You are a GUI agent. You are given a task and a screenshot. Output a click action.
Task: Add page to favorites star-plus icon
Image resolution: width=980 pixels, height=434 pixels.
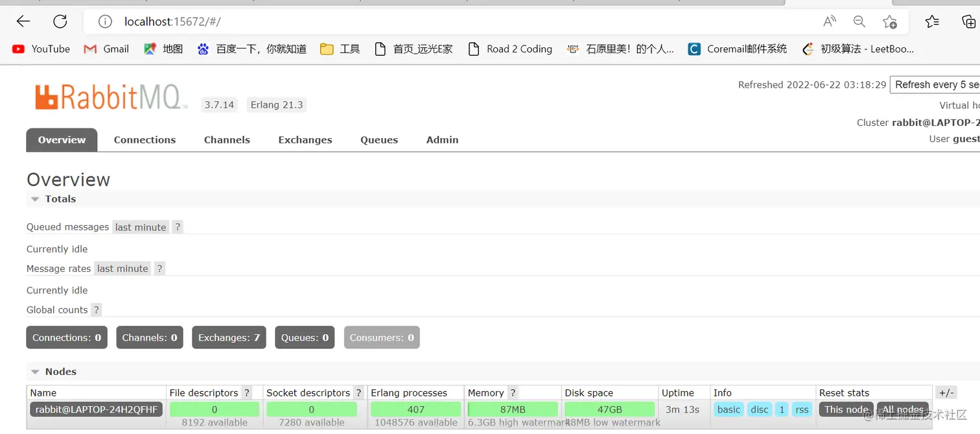tap(890, 21)
